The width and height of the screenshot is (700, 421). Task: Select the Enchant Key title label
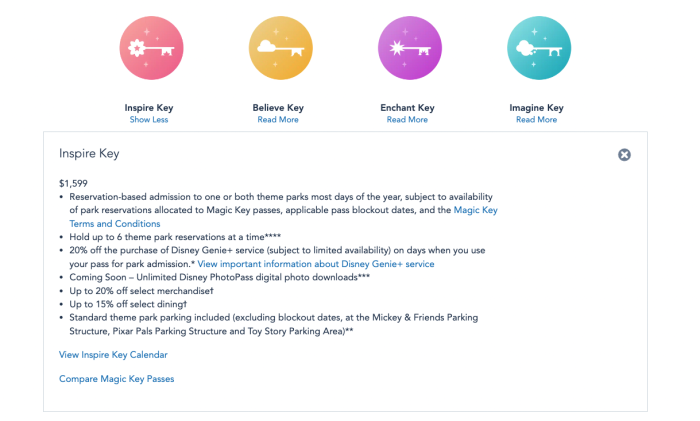(x=407, y=108)
